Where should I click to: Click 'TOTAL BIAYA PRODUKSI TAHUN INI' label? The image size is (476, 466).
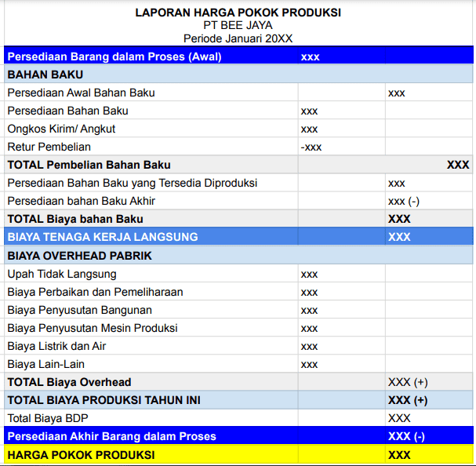(x=104, y=400)
